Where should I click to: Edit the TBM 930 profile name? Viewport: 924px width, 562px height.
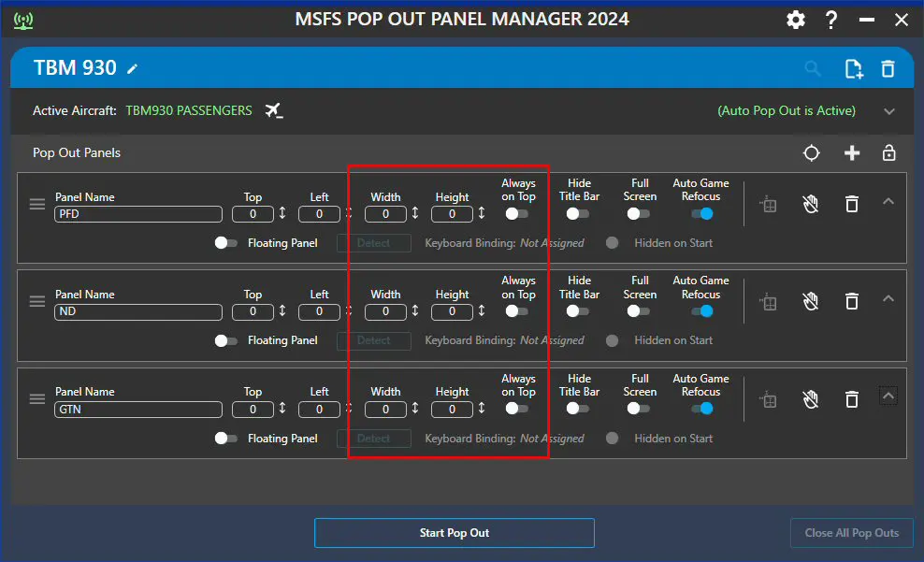pos(133,68)
